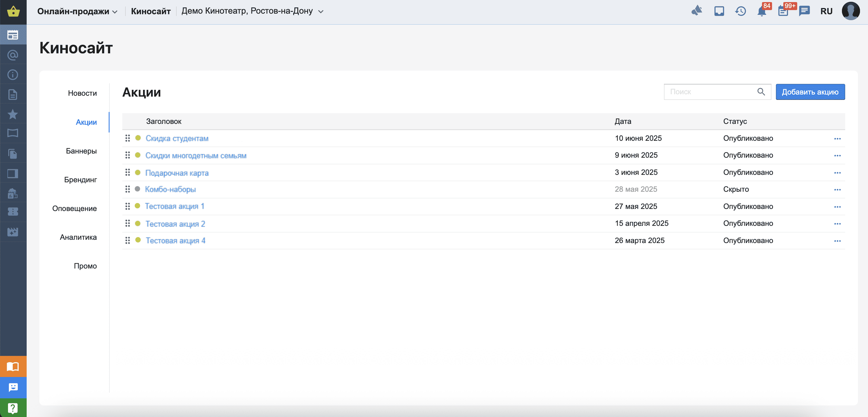The image size is (868, 417).
Task: Open more menu for Тестовая акция 2
Action: coord(837,223)
